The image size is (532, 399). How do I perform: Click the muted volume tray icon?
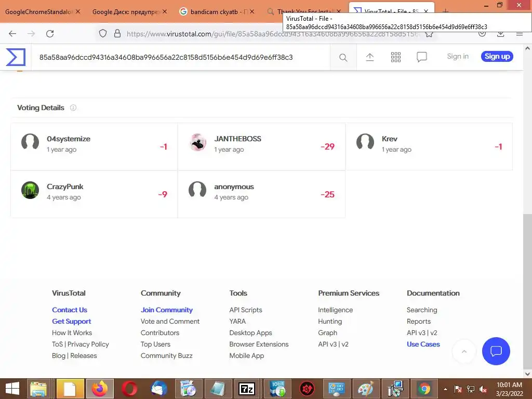483,389
